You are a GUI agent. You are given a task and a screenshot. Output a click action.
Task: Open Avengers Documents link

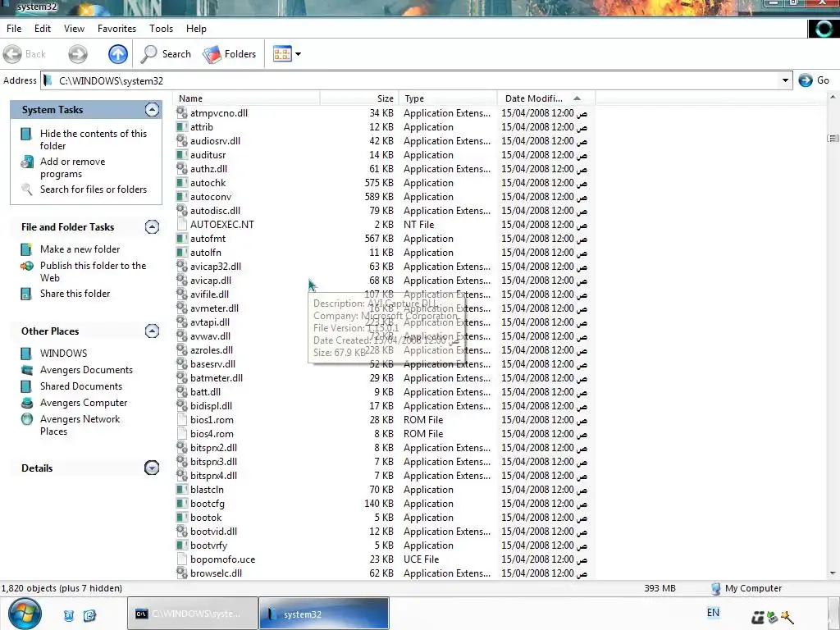tap(86, 370)
